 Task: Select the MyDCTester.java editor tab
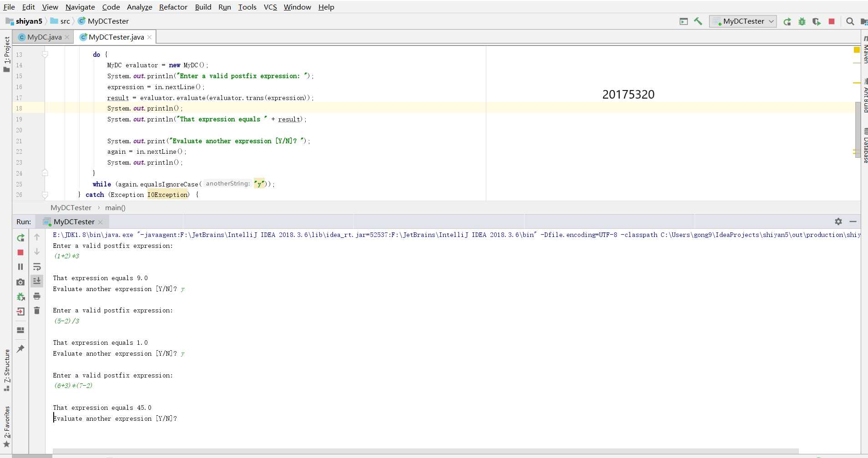[116, 37]
